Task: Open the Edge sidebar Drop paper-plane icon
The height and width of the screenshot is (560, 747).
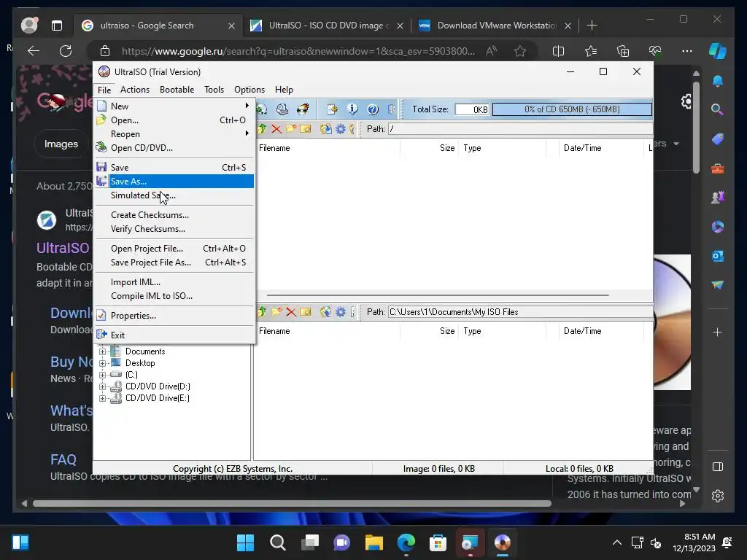Action: click(x=718, y=285)
